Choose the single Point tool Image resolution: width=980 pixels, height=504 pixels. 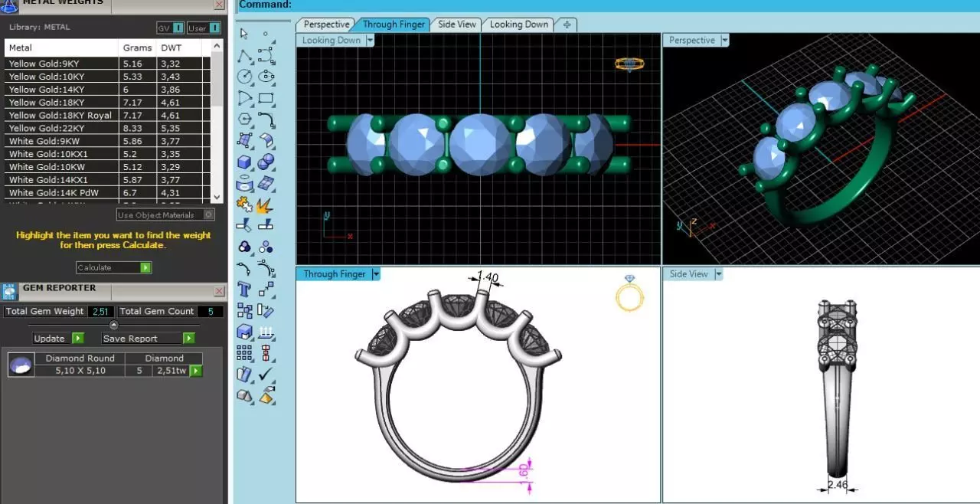(x=266, y=34)
